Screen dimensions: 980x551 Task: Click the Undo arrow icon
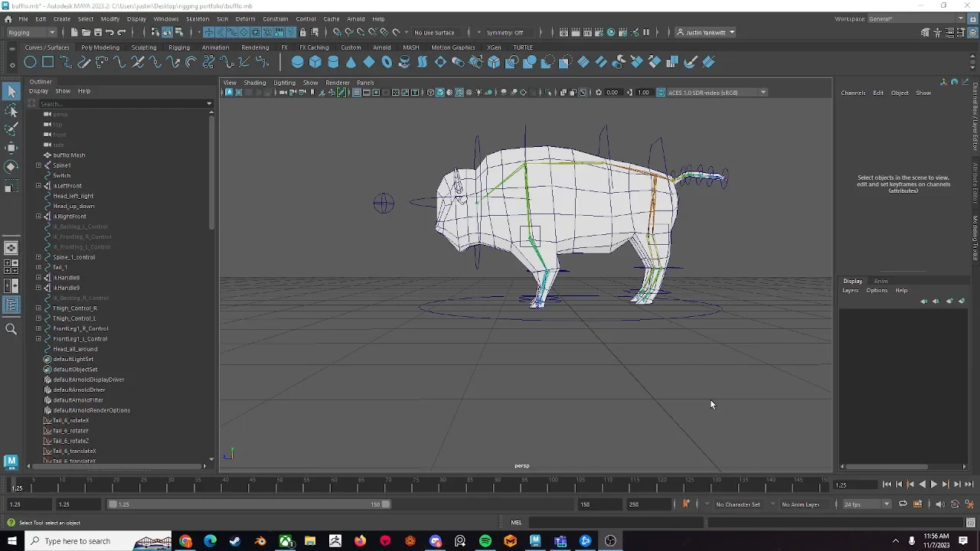[109, 32]
